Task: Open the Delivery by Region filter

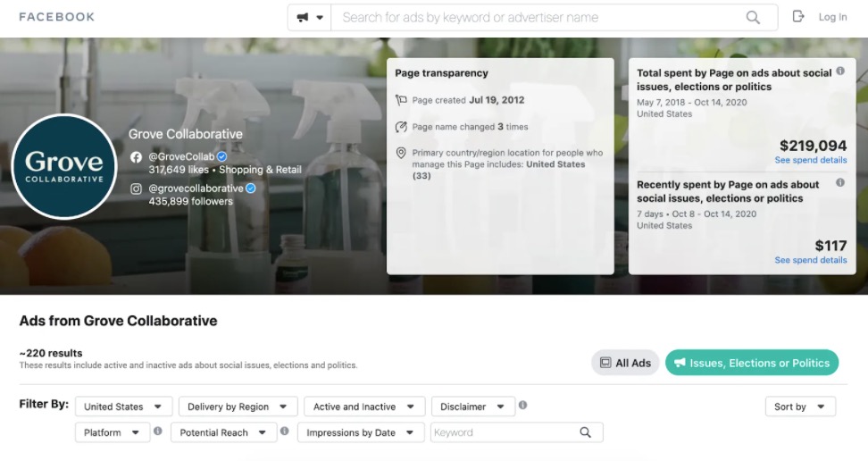Action: click(238, 407)
